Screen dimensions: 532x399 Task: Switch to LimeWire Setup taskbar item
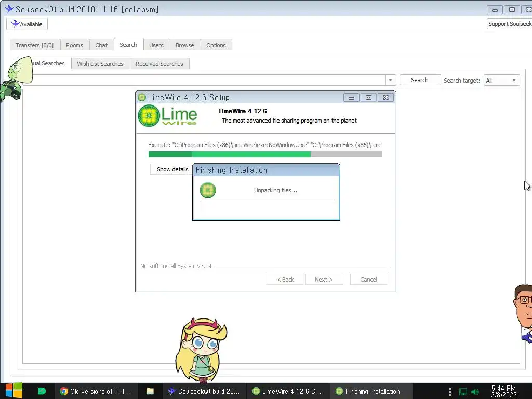pos(288,391)
